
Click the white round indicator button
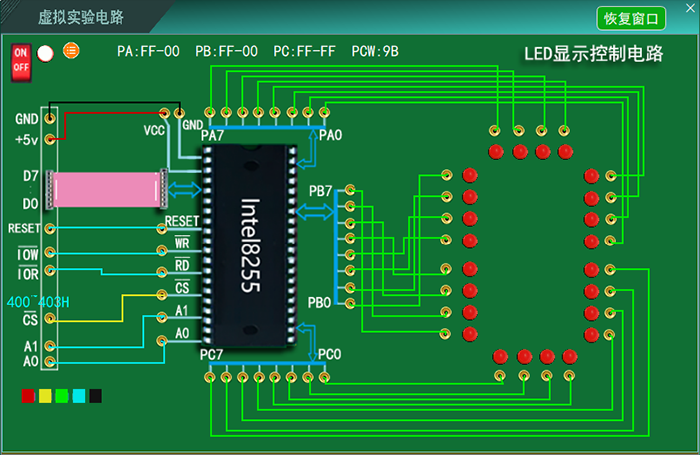46,54
